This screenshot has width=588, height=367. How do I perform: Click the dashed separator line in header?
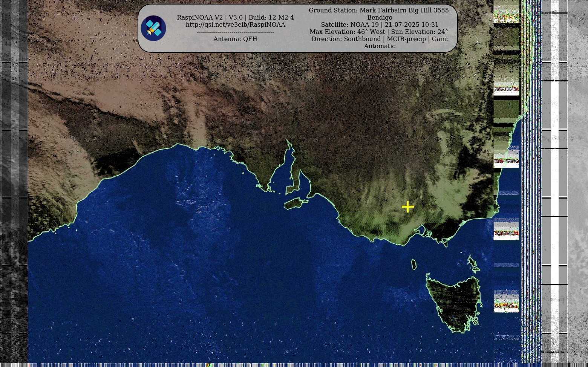click(x=235, y=32)
